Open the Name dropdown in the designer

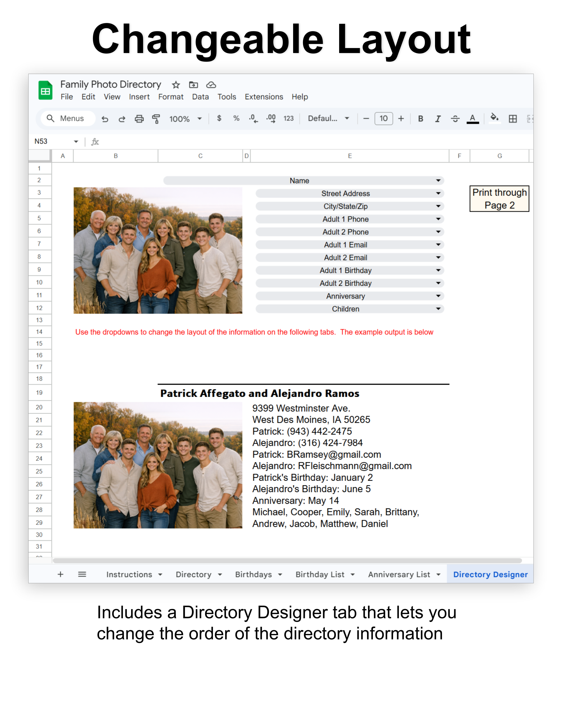(x=438, y=180)
